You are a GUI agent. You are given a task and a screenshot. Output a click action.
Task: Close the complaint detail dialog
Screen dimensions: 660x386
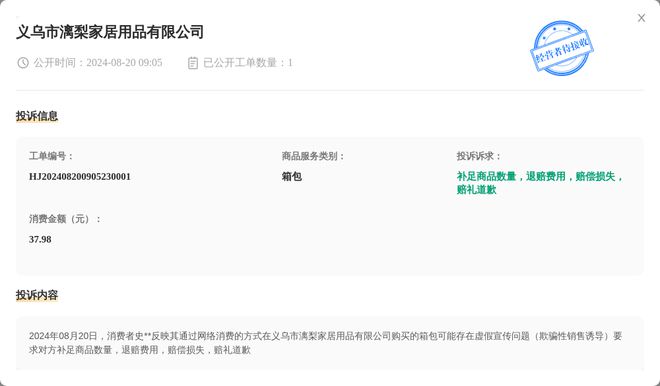tap(641, 18)
